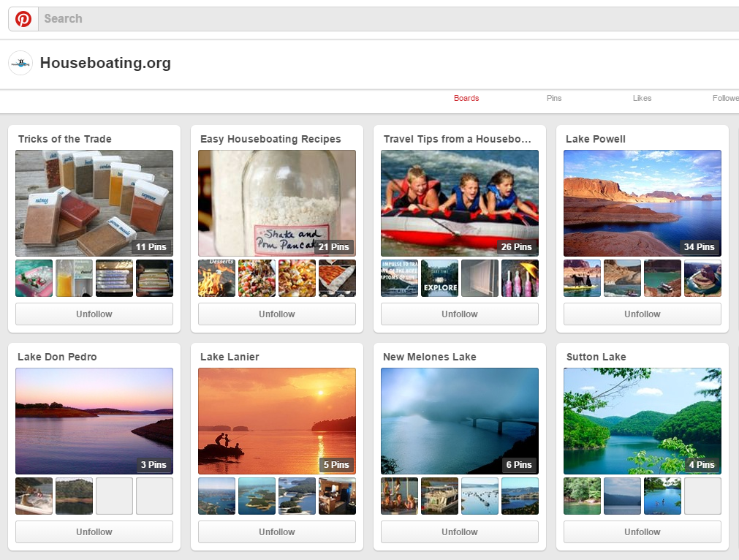Screen dimensions: 739x560
Task: Open the kayak pin in Lake Powell
Action: [x=583, y=278]
